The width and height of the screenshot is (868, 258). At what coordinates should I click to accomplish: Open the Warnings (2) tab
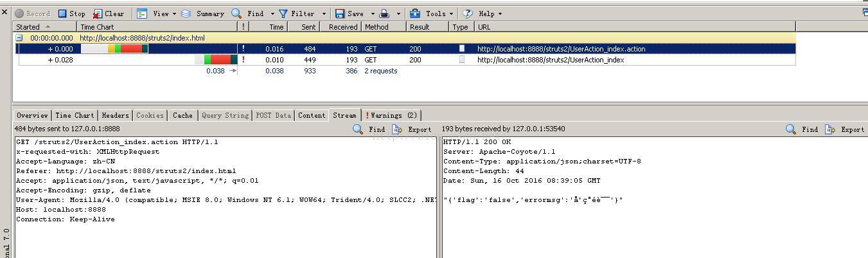(x=391, y=115)
